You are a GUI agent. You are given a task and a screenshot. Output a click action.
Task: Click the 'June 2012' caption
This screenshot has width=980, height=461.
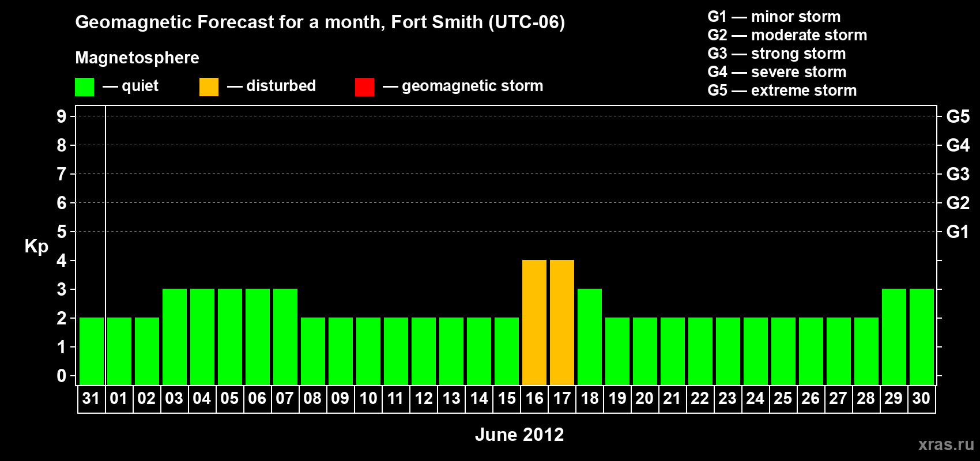coord(519,434)
